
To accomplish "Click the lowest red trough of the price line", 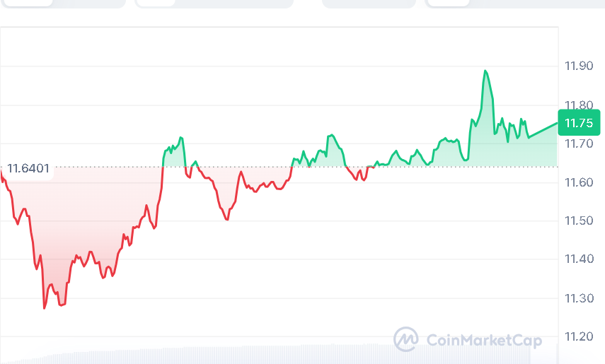I will 45,308.
